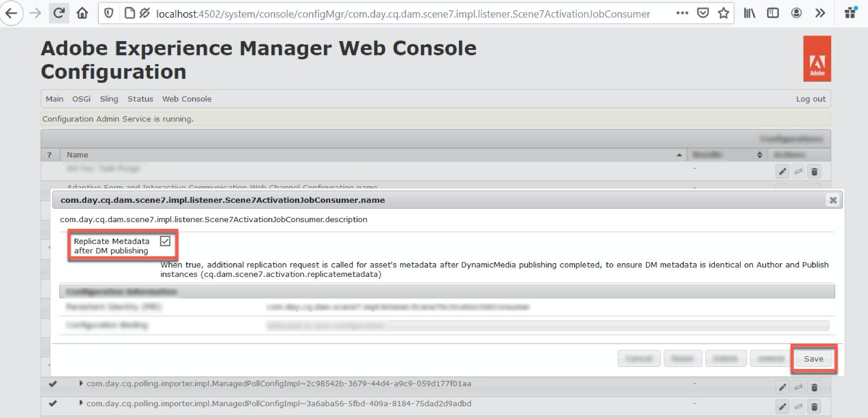Sort by the Name column arrow
This screenshot has height=418, width=868.
679,155
